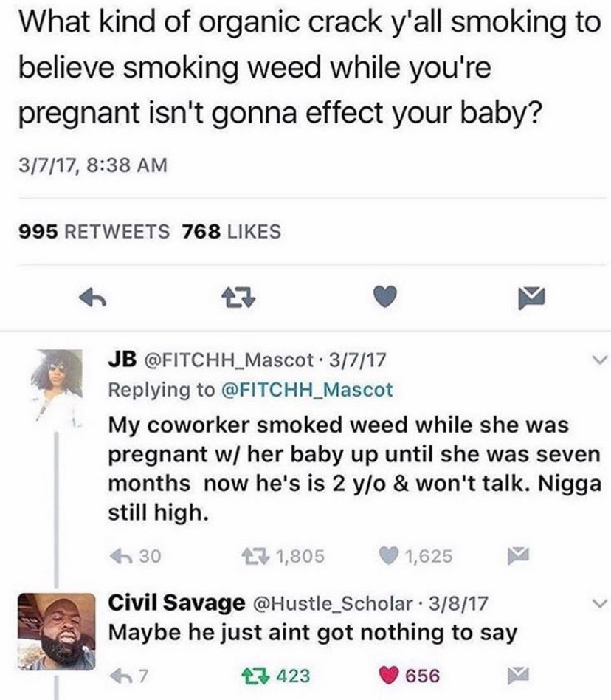Open @FITCHH_Mascot mention link in reply
Screen dimensions: 611x700
click(307, 390)
